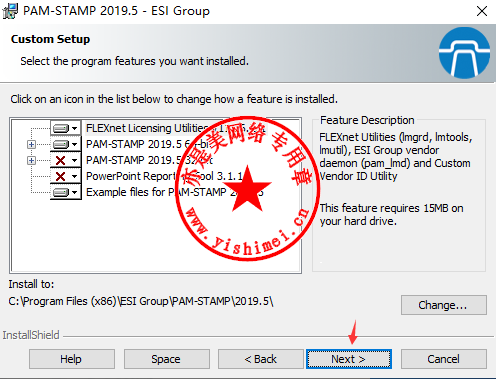The image size is (496, 379).
Task: Close the PAM-STAMP installer window
Action: [482, 11]
